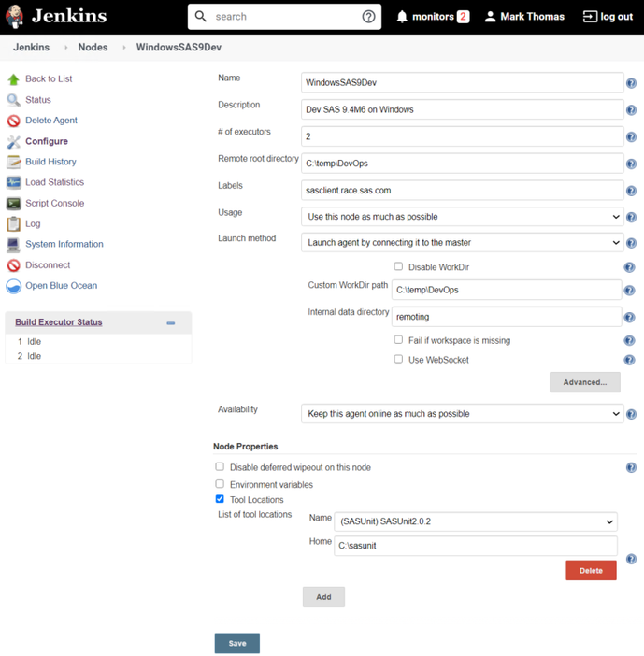Viewport: 644px width, 656px height.
Task: Click the tool Home path field
Action: (x=476, y=546)
